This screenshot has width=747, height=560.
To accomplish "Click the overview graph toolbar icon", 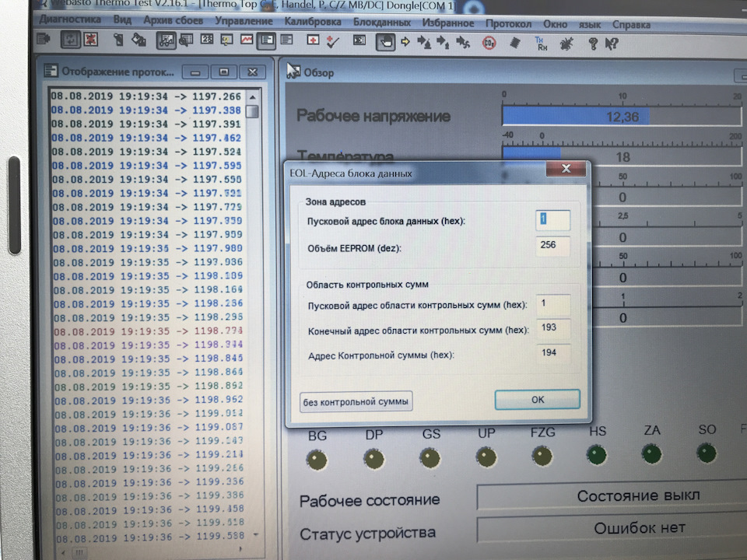I will [x=167, y=41].
